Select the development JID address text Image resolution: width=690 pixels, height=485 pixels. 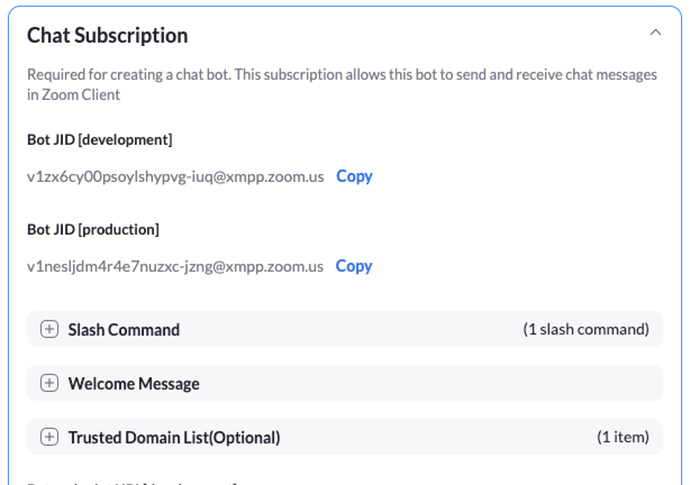[x=175, y=177]
